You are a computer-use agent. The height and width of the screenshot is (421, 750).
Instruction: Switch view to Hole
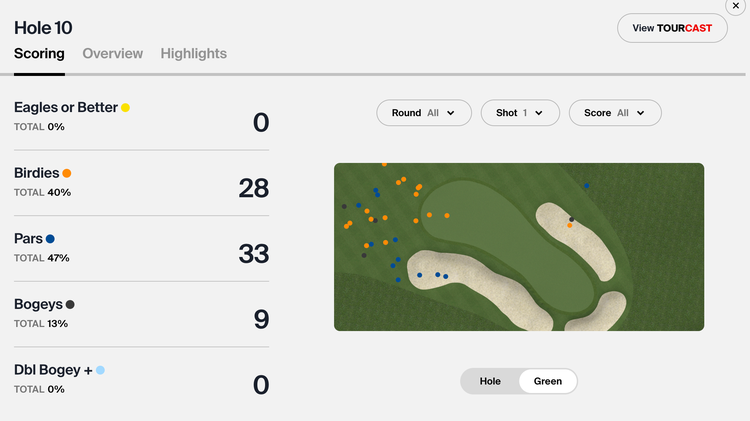(490, 381)
